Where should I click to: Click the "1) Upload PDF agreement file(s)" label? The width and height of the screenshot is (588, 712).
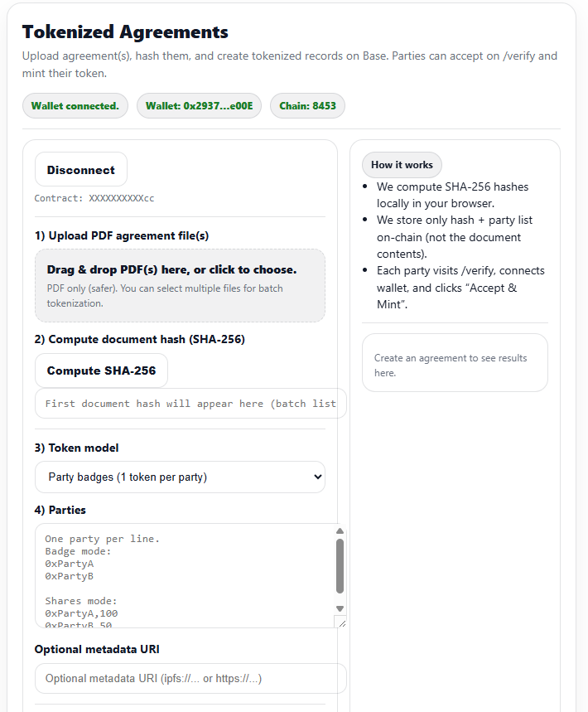point(122,235)
